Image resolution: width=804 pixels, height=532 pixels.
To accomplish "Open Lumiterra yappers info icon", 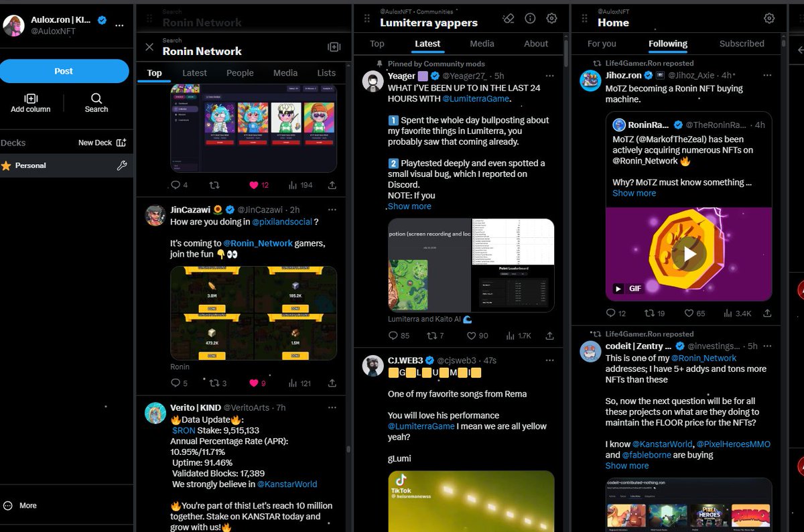I will (530, 18).
